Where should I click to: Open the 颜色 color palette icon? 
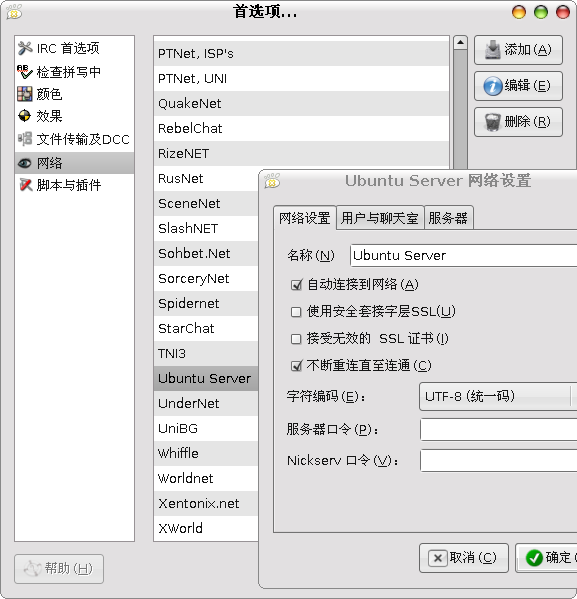click(25, 94)
